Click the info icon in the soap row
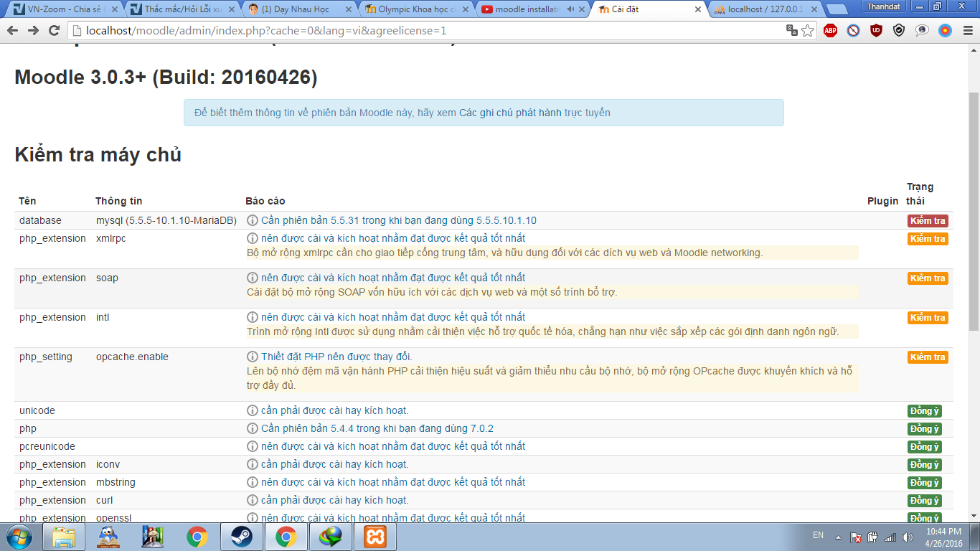Viewport: 980px width, 551px height. (253, 278)
